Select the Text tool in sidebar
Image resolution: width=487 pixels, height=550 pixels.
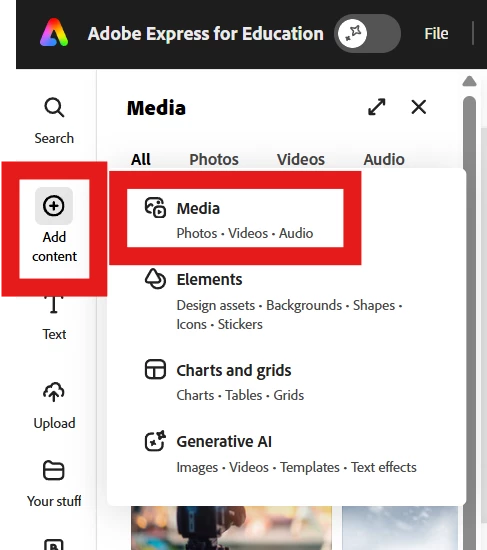tap(54, 319)
